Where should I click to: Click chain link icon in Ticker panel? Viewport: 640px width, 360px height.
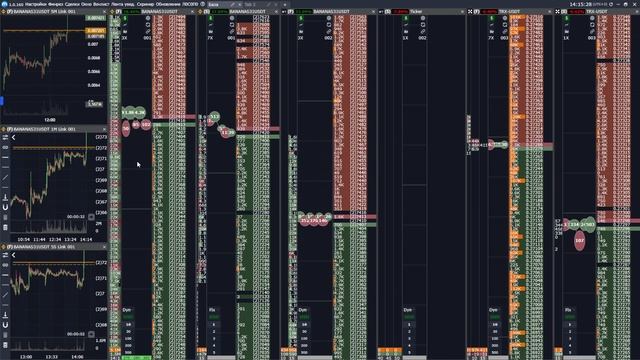coord(423,31)
